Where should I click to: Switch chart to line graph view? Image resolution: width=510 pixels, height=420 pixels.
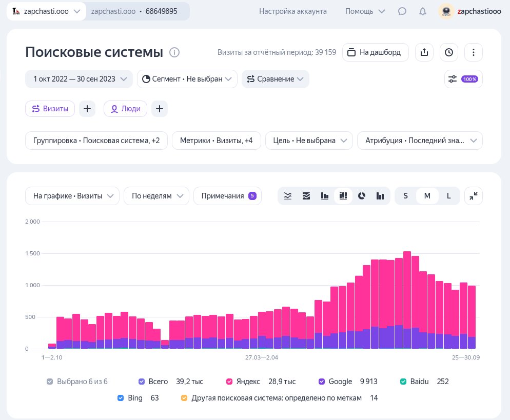288,196
